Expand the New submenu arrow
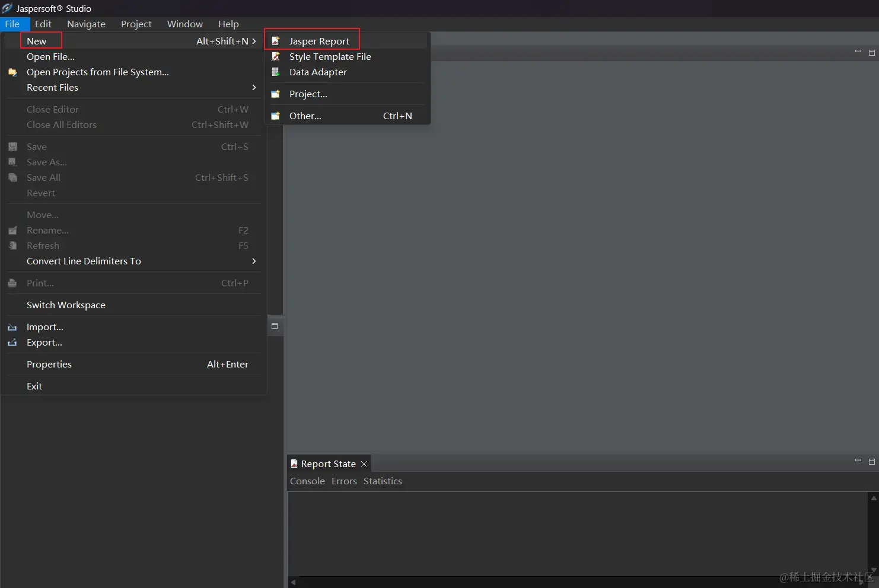 pos(254,41)
